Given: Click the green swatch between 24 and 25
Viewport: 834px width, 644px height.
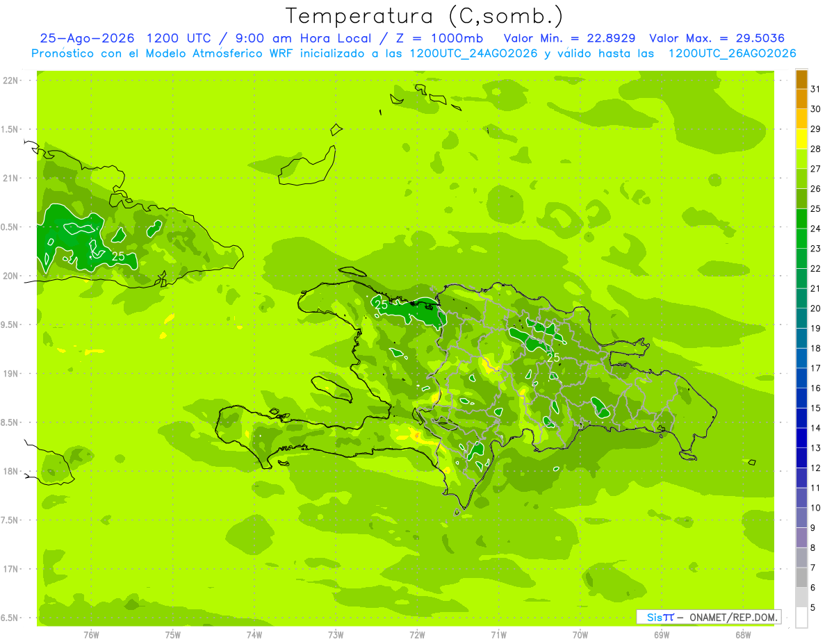Looking at the screenshot, I should tap(801, 219).
